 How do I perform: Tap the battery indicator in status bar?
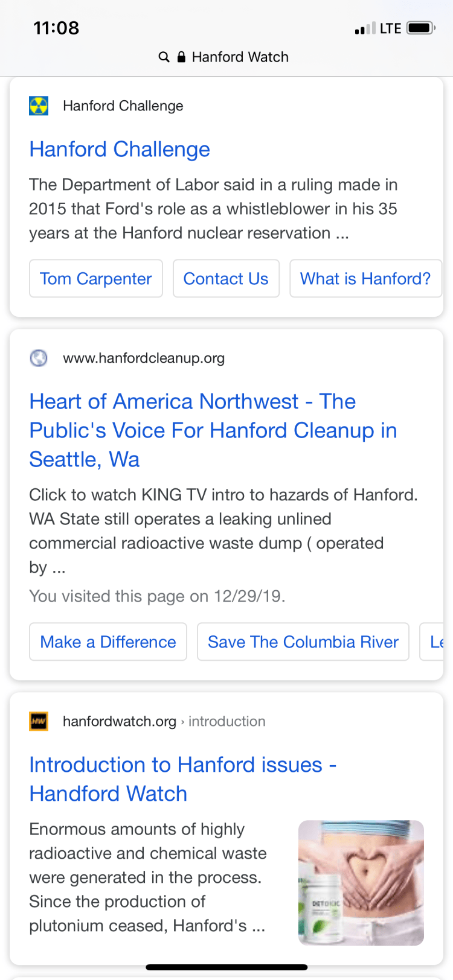(420, 28)
